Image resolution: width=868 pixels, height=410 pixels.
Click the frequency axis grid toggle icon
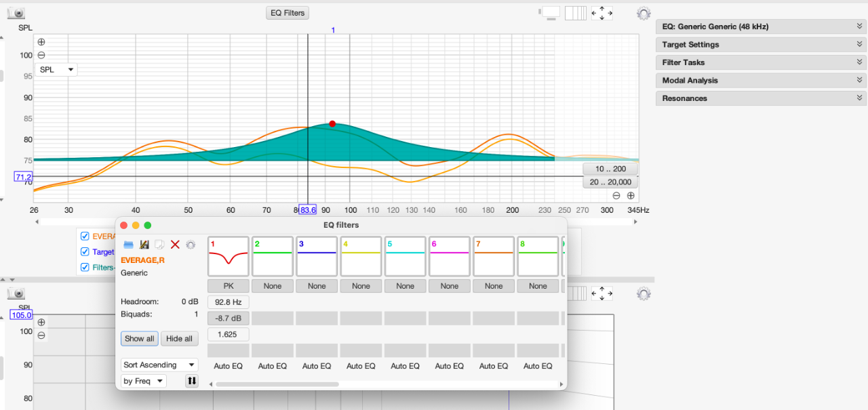click(575, 12)
